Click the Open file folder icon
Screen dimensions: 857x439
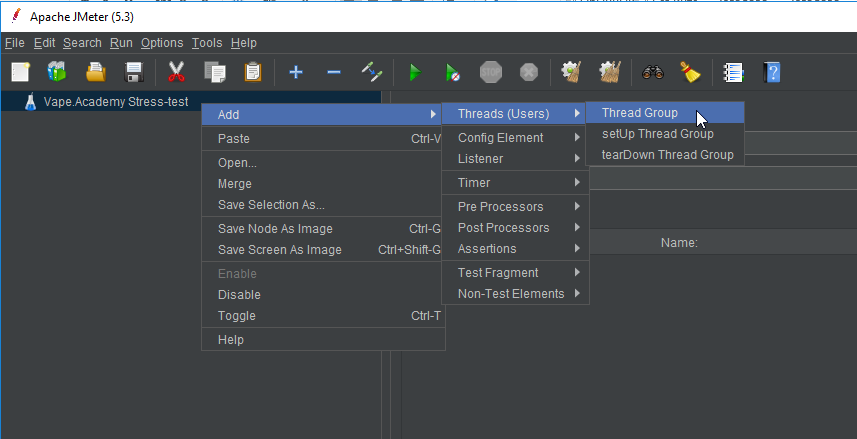tap(95, 72)
